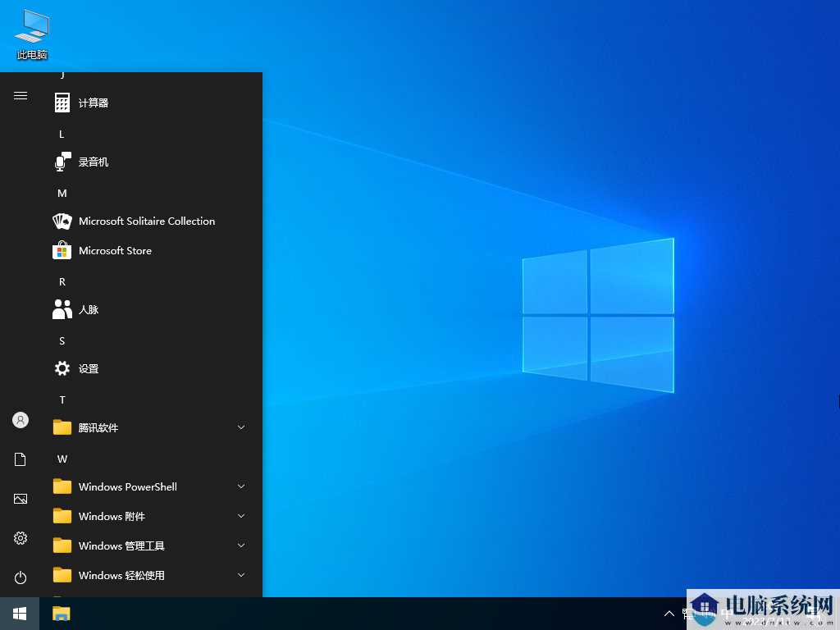Viewport: 840px width, 630px height.
Task: Click the Windows PowerShell folder icon
Action: coord(62,486)
